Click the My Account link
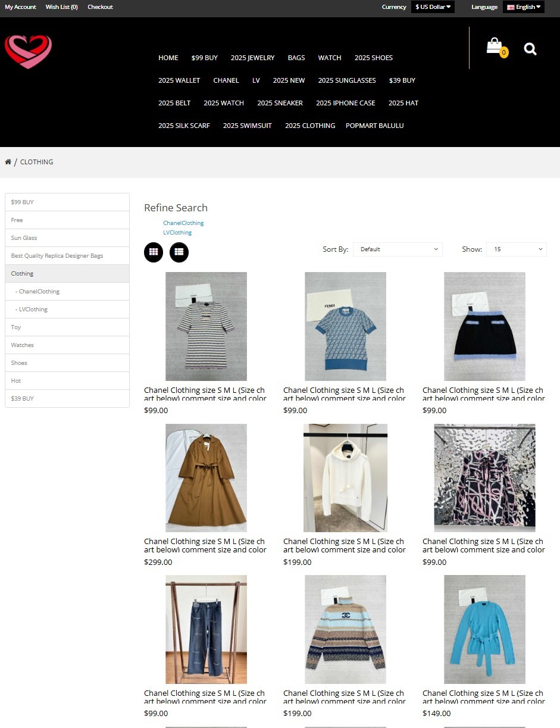The width and height of the screenshot is (560, 728). [x=21, y=7]
